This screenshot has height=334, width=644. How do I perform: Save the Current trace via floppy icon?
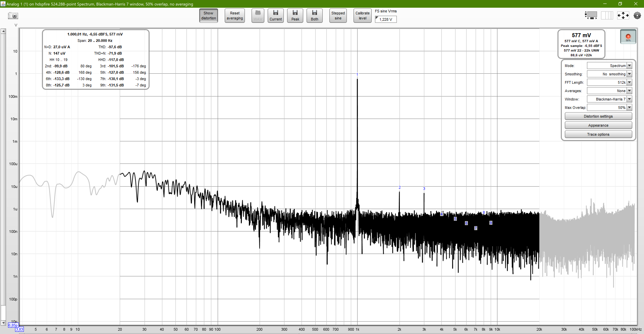click(x=276, y=15)
